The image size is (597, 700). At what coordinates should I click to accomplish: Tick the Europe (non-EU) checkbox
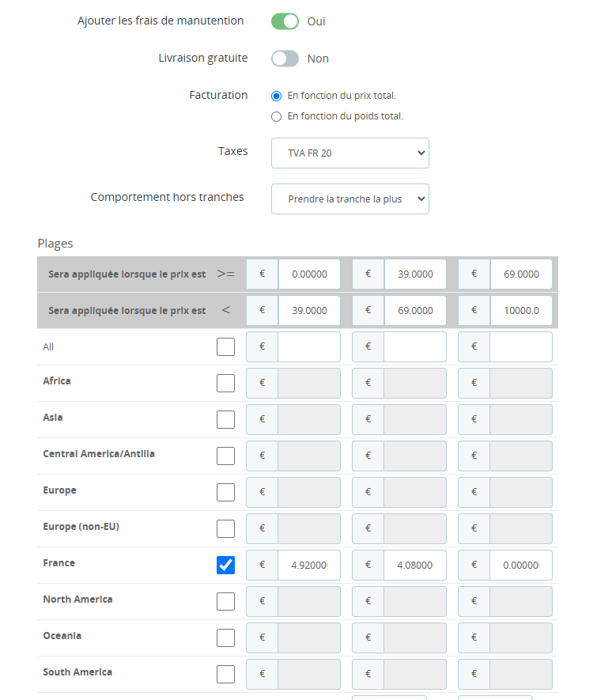[225, 528]
